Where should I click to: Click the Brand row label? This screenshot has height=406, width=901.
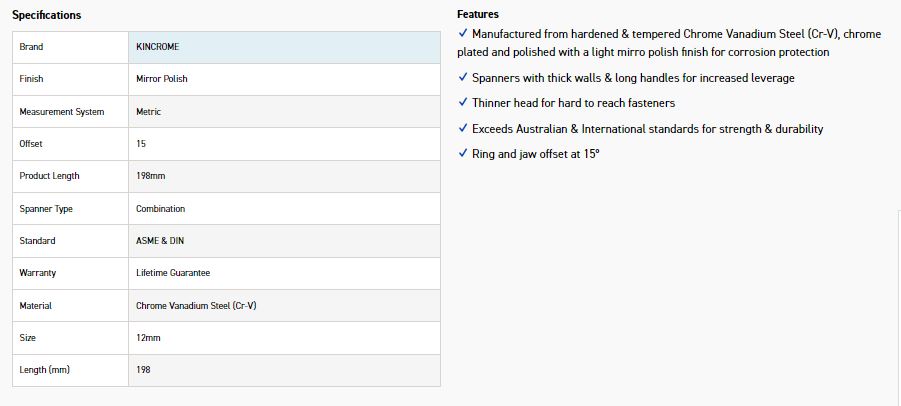click(32, 47)
